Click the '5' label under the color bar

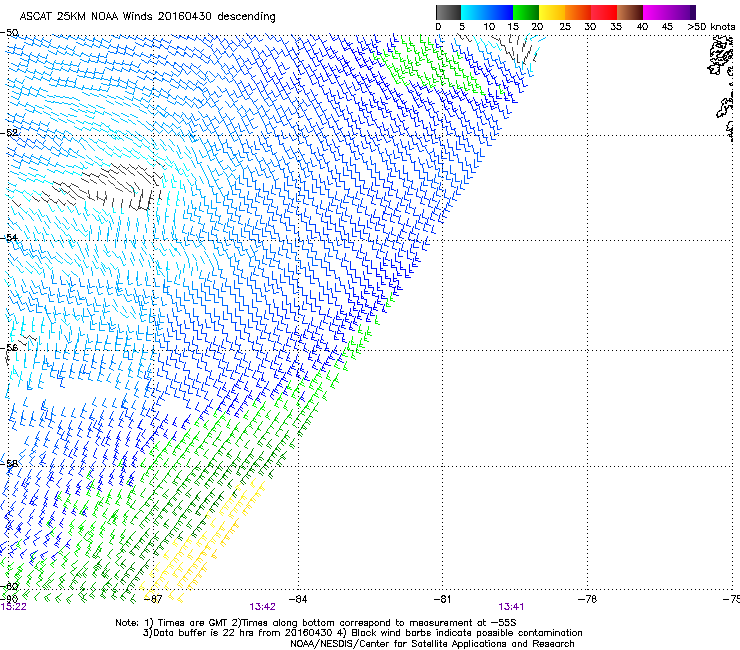[462, 27]
